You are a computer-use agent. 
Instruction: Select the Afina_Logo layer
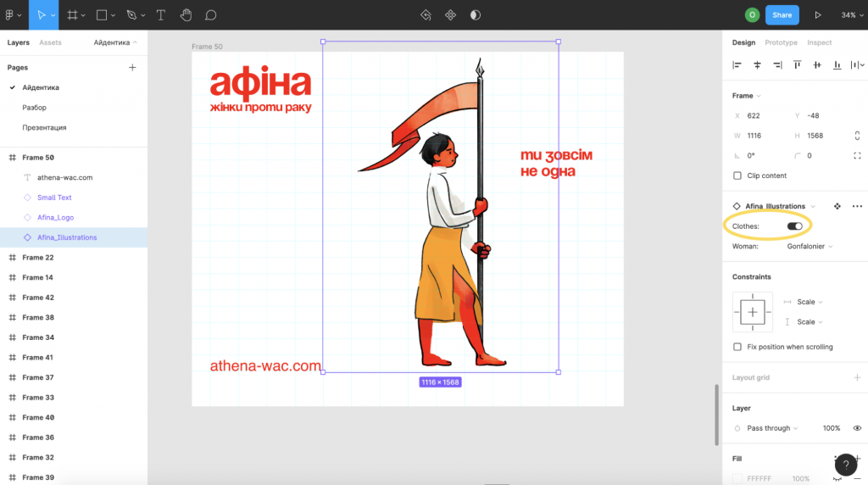click(x=55, y=218)
